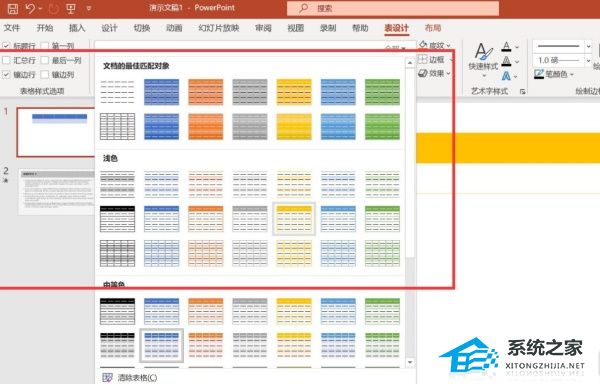Choose yellow header medium style in first 中等色 row
This screenshot has height=384, width=600.
coord(294,311)
